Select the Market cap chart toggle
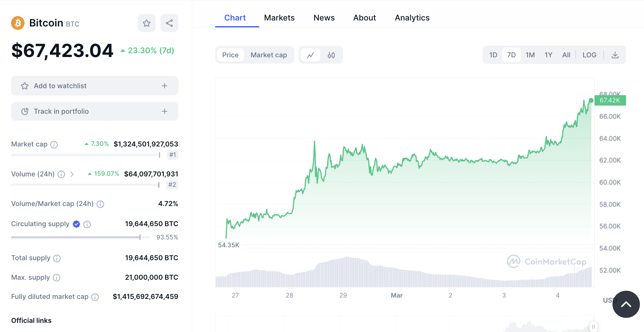This screenshot has width=644, height=332. (268, 55)
